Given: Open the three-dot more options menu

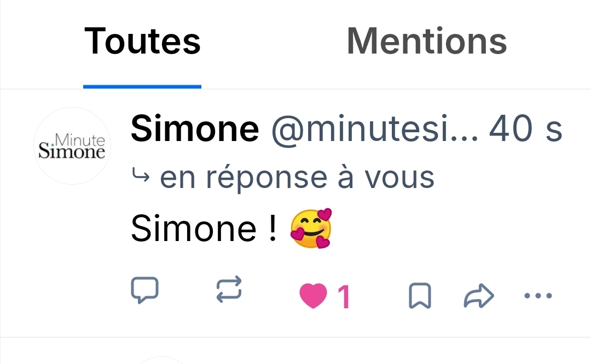Looking at the screenshot, I should [x=538, y=296].
